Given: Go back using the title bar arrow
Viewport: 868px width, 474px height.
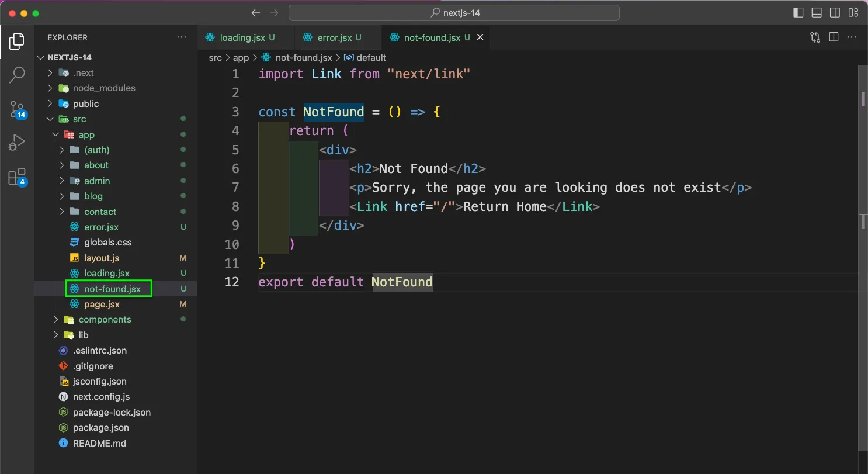Looking at the screenshot, I should point(255,13).
